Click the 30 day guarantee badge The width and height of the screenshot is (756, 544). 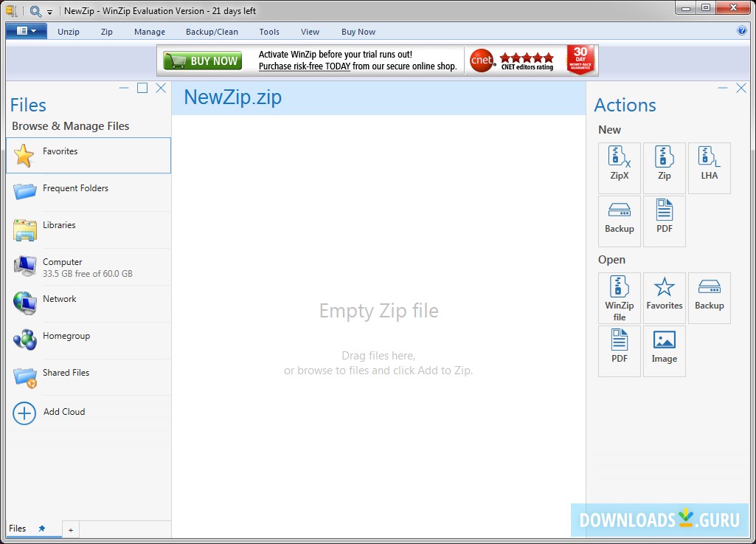(580, 60)
